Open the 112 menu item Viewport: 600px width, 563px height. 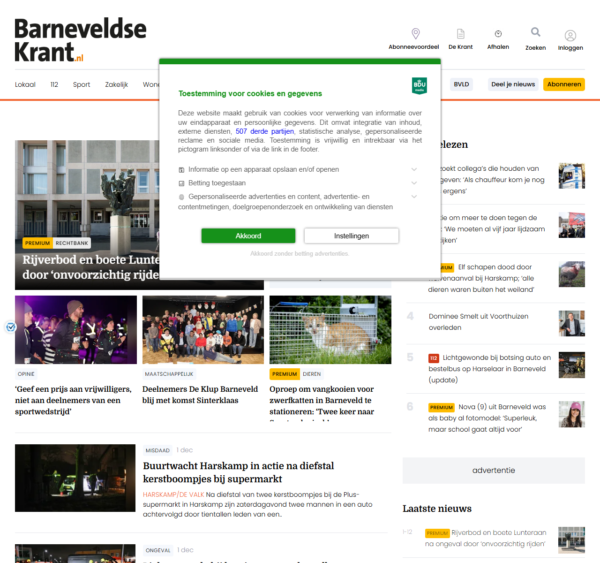[54, 85]
